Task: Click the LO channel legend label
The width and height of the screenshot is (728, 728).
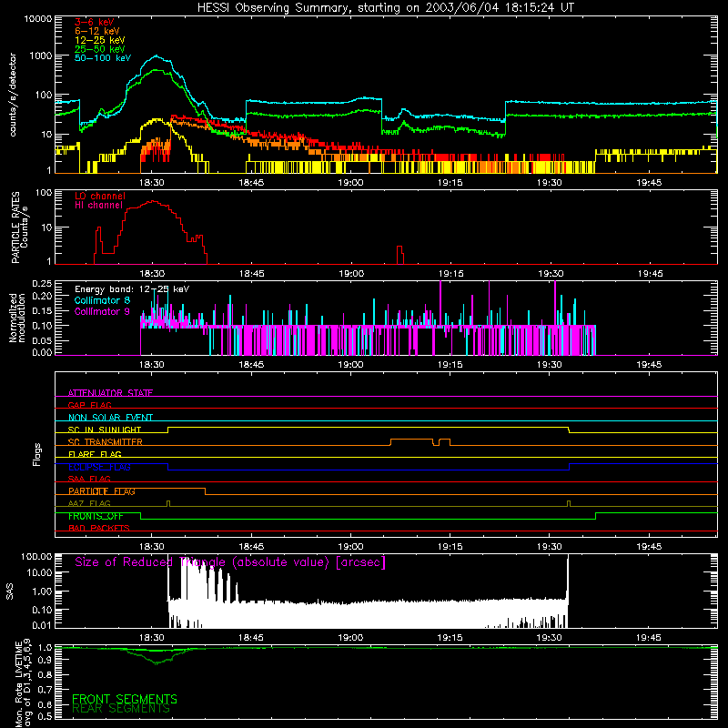Action: [x=100, y=196]
